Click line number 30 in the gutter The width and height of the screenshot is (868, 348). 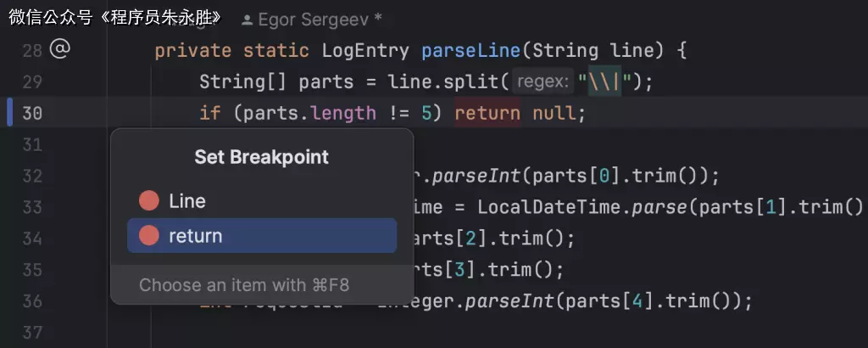pos(32,113)
